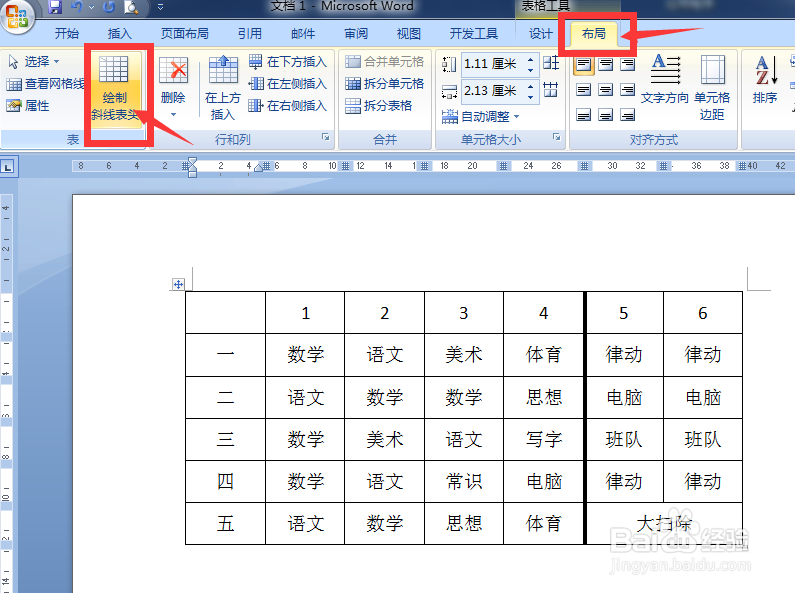Click the ruler tab selector button
The image size is (795, 593).
(x=8, y=167)
